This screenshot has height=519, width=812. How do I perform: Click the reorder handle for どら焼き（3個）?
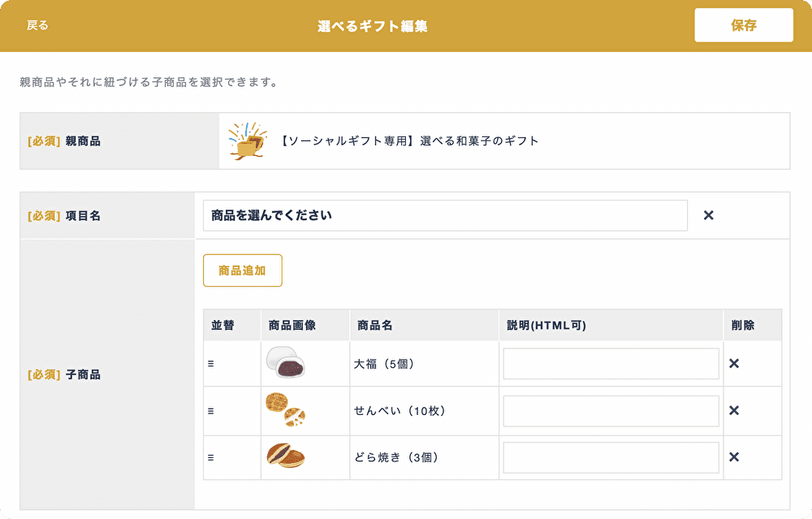[210, 457]
